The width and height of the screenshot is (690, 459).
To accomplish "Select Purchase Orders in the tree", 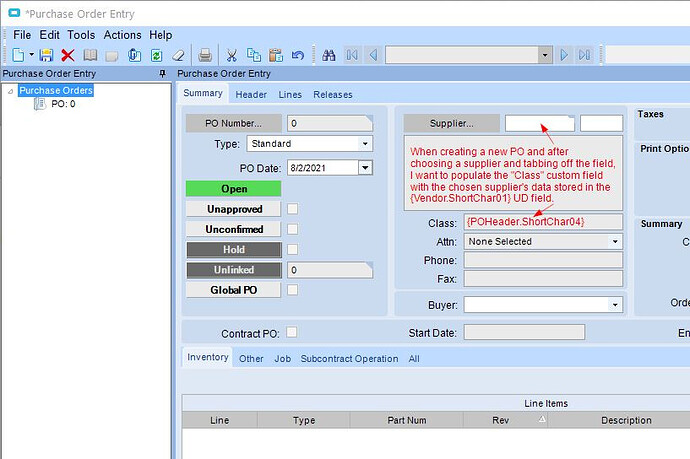I will click(56, 90).
